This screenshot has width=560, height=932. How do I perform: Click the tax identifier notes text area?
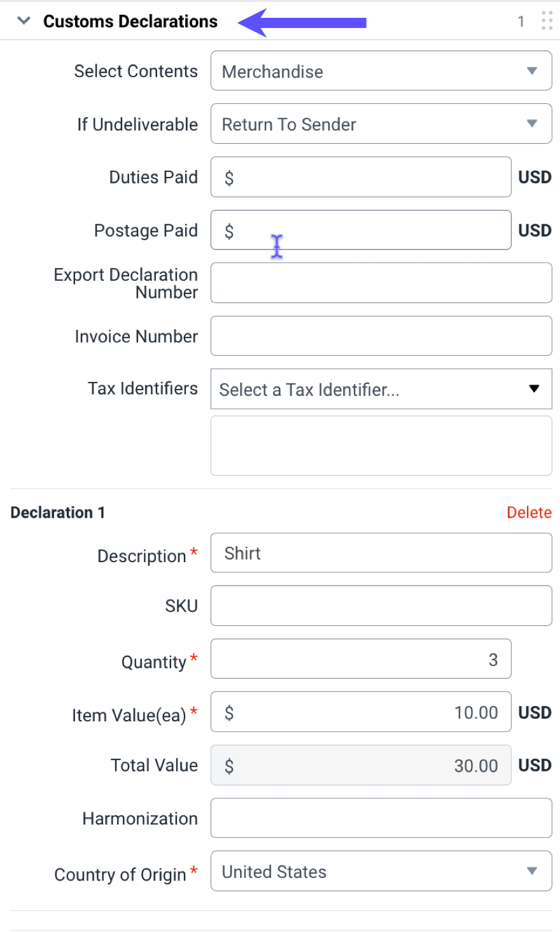click(x=381, y=445)
